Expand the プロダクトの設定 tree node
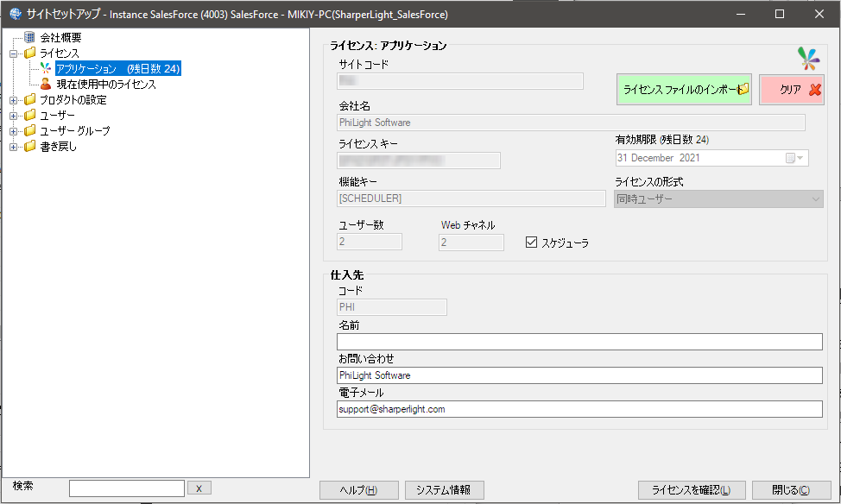 [x=14, y=100]
